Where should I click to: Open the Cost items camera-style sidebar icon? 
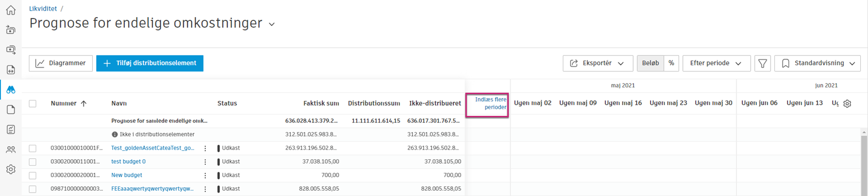coord(11,50)
